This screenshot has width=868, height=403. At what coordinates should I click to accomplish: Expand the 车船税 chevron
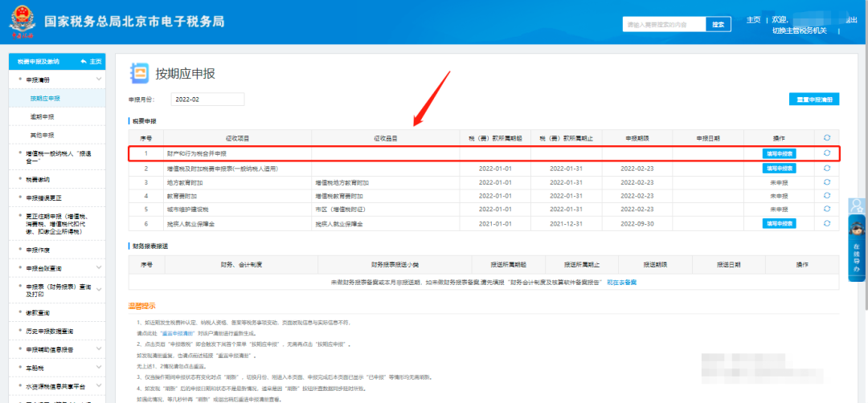(x=99, y=368)
